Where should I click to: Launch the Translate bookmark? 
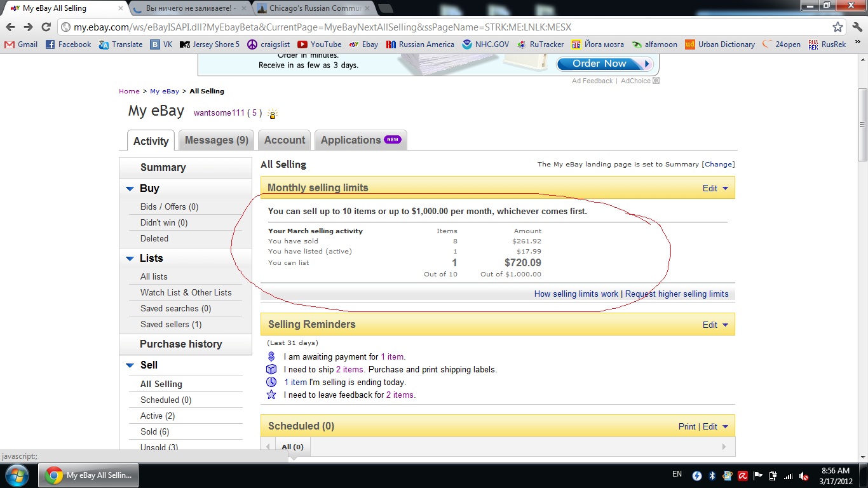tap(121, 44)
